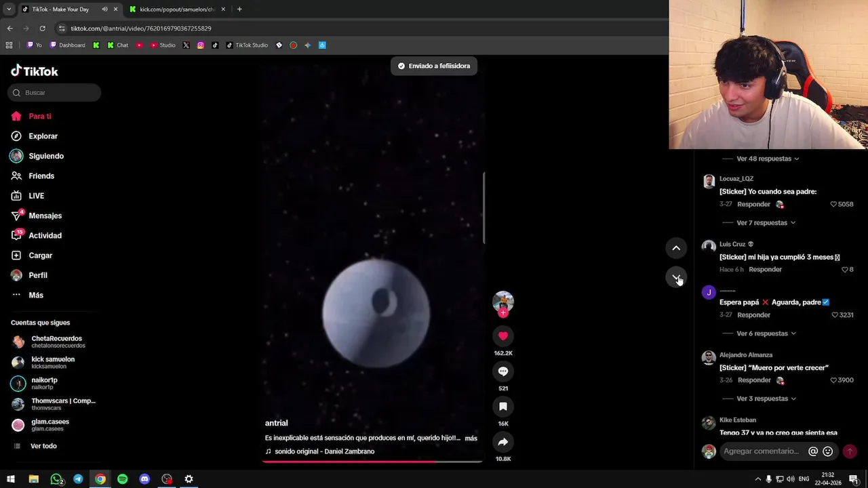Follow antrial via the plus badge on avatar
Screen dimensions: 868x488
click(x=503, y=313)
